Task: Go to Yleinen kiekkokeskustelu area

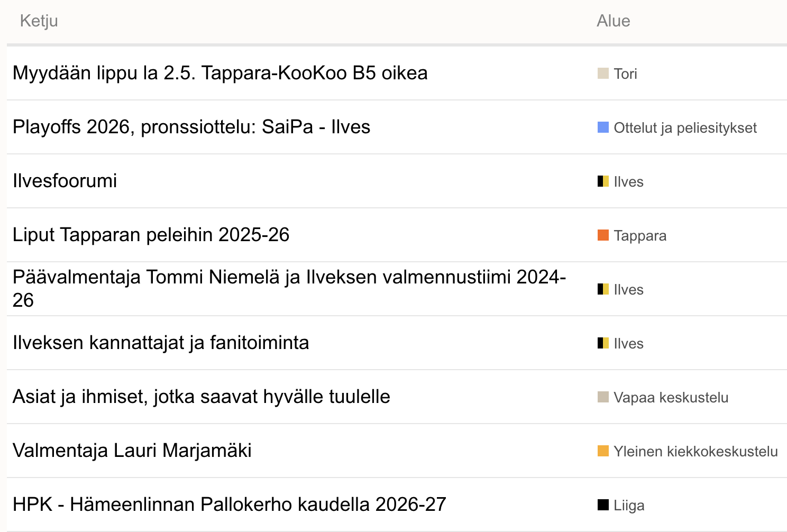Action: (696, 451)
